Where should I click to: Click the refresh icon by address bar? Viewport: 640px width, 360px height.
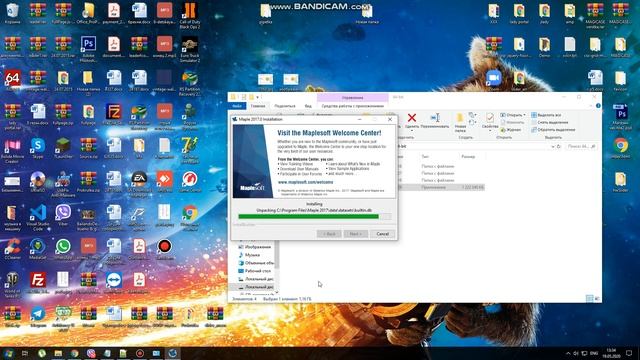click(x=559, y=146)
